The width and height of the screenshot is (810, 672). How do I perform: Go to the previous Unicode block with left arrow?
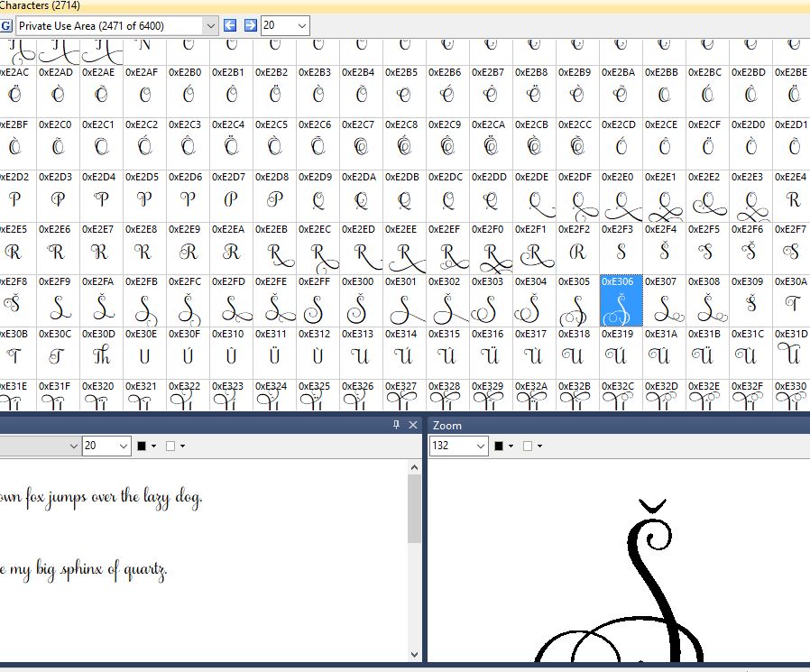(x=230, y=25)
